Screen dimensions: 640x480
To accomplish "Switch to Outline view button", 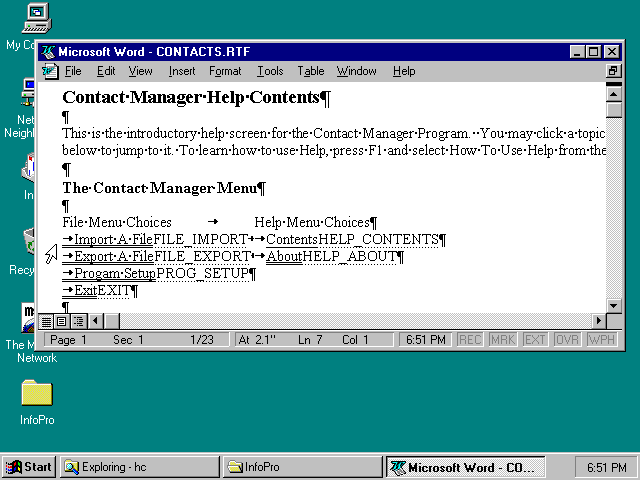I will point(78,321).
